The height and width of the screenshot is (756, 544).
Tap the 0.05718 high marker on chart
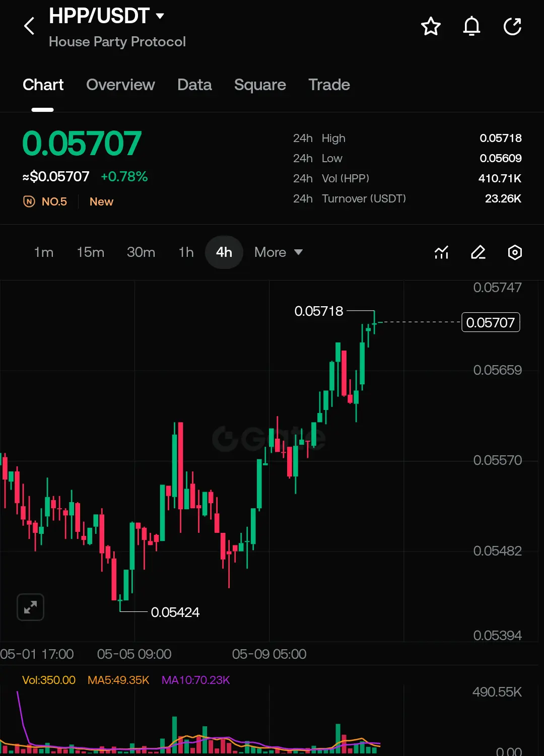click(319, 311)
